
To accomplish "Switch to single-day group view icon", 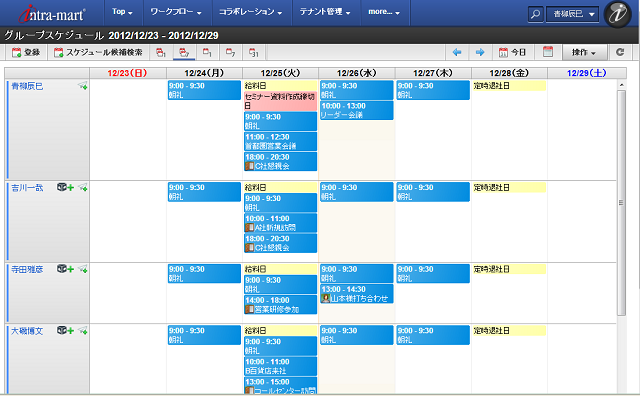I will coord(161,52).
